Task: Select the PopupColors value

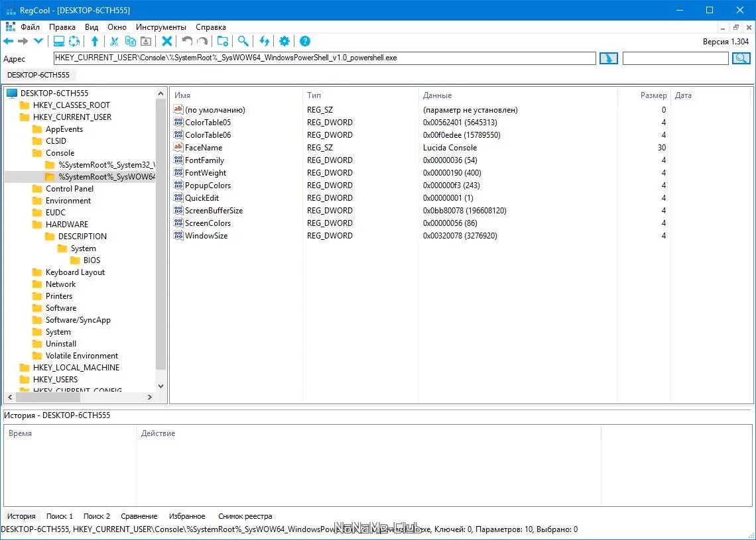Action: pyautogui.click(x=208, y=186)
